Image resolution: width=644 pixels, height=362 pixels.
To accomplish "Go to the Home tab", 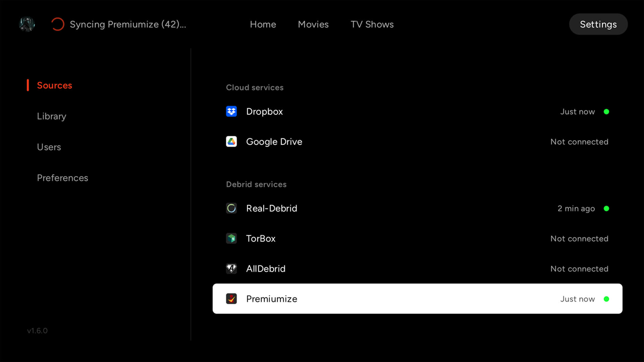I will pos(263,24).
